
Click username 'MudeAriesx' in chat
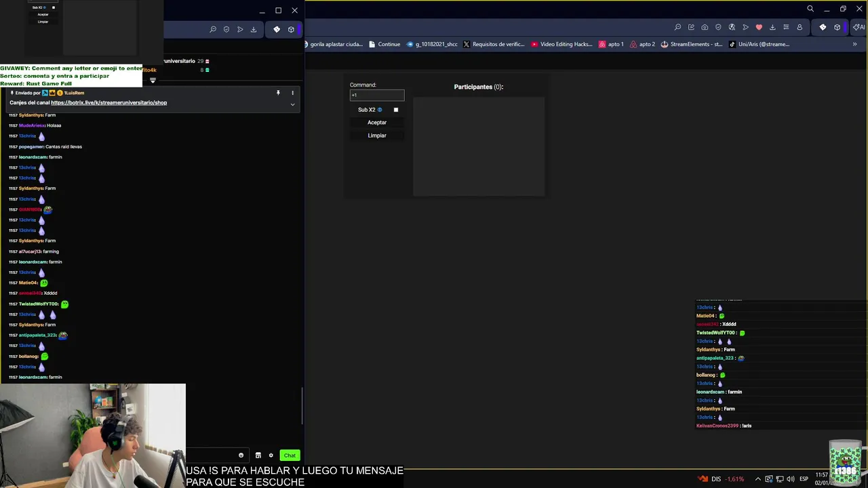(x=31, y=125)
